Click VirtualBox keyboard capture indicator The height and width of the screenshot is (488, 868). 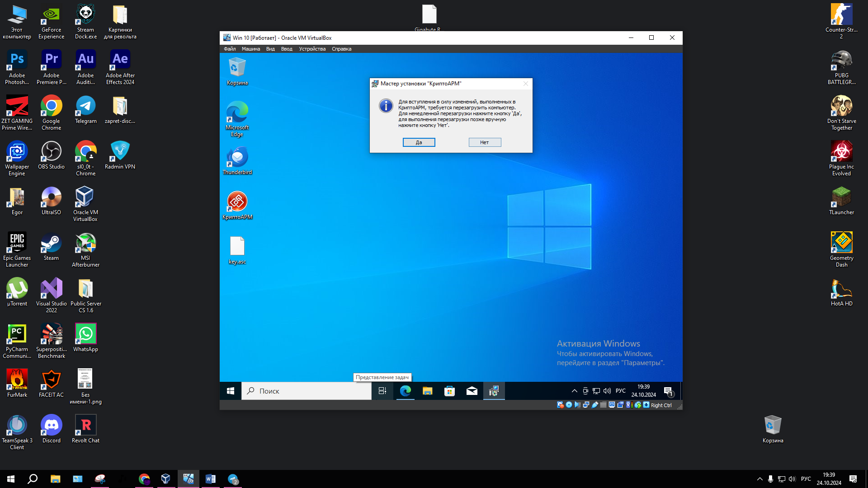[646, 405]
